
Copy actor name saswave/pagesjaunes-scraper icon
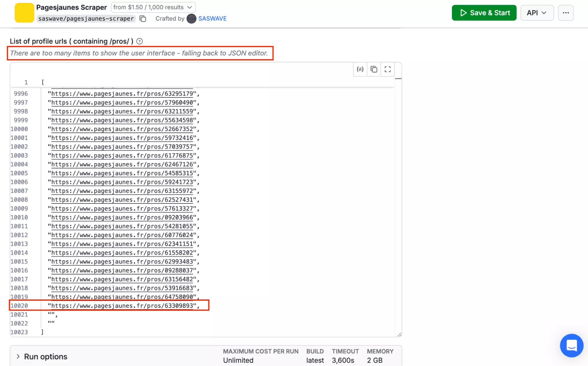pyautogui.click(x=143, y=19)
